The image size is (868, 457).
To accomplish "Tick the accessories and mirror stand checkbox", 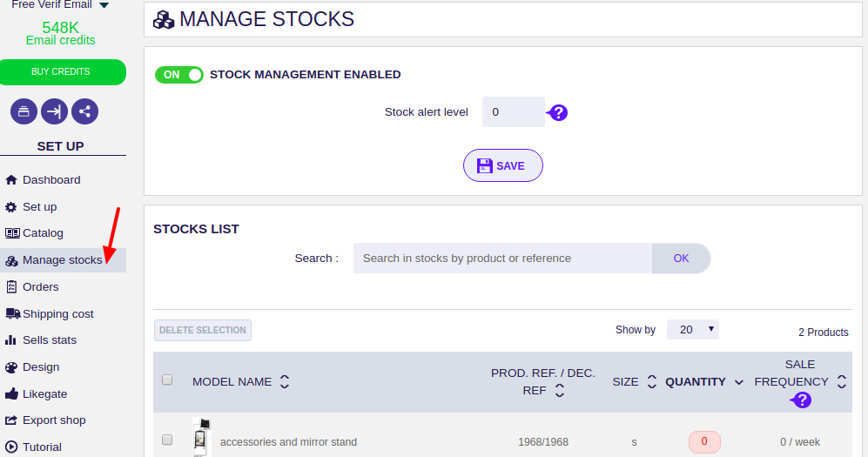I will pyautogui.click(x=167, y=440).
